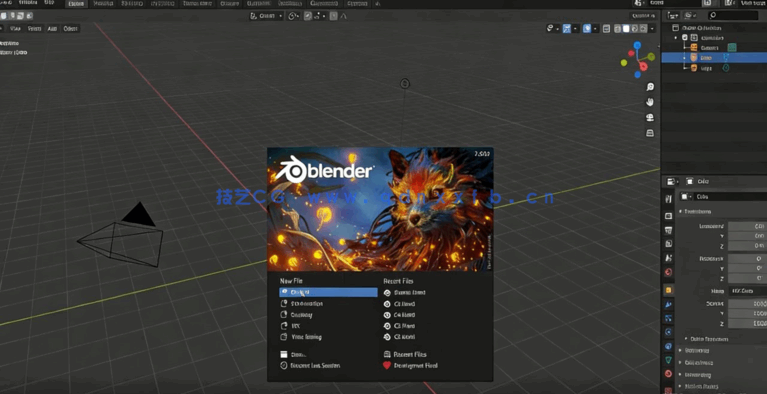Switch perspective/orthographic with grid icon
The width and height of the screenshot is (767, 394).
coord(650,133)
